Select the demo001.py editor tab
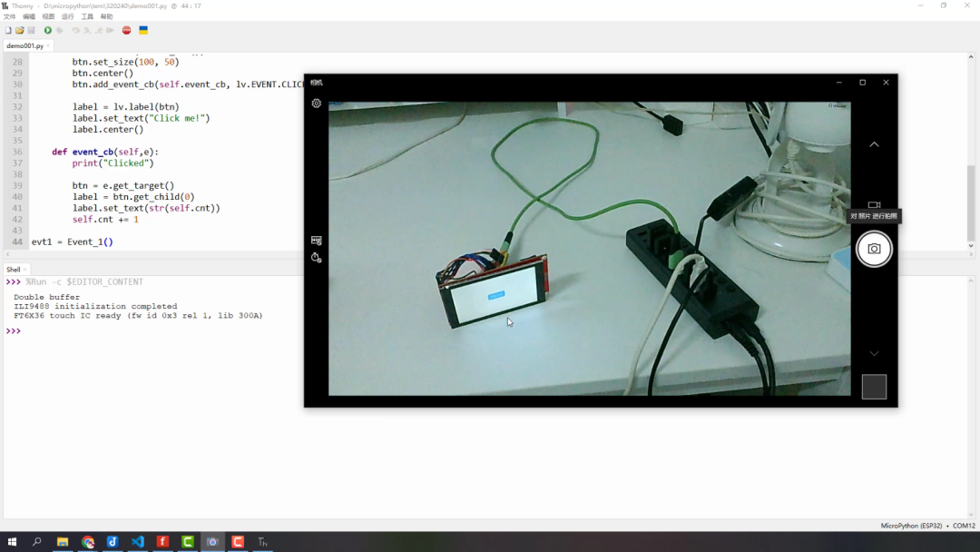This screenshot has height=552, width=980. [24, 45]
